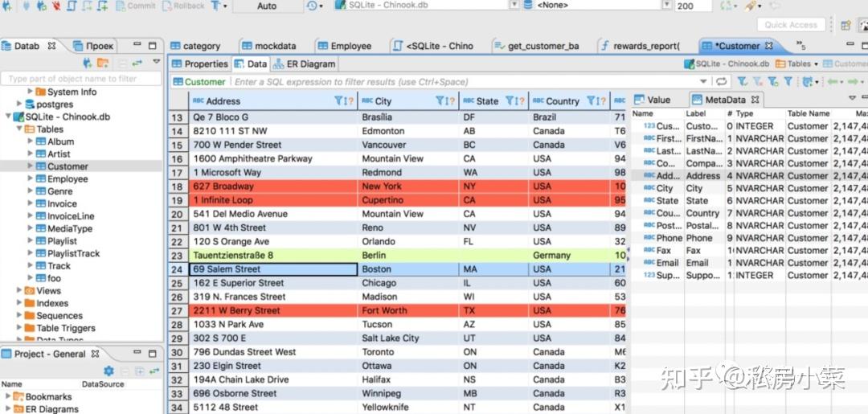Switch to the Проек navigator tab
Image resolution: width=868 pixels, height=414 pixels.
[x=93, y=46]
